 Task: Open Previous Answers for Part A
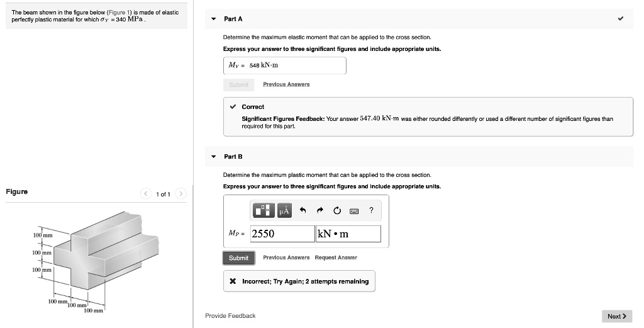click(286, 84)
